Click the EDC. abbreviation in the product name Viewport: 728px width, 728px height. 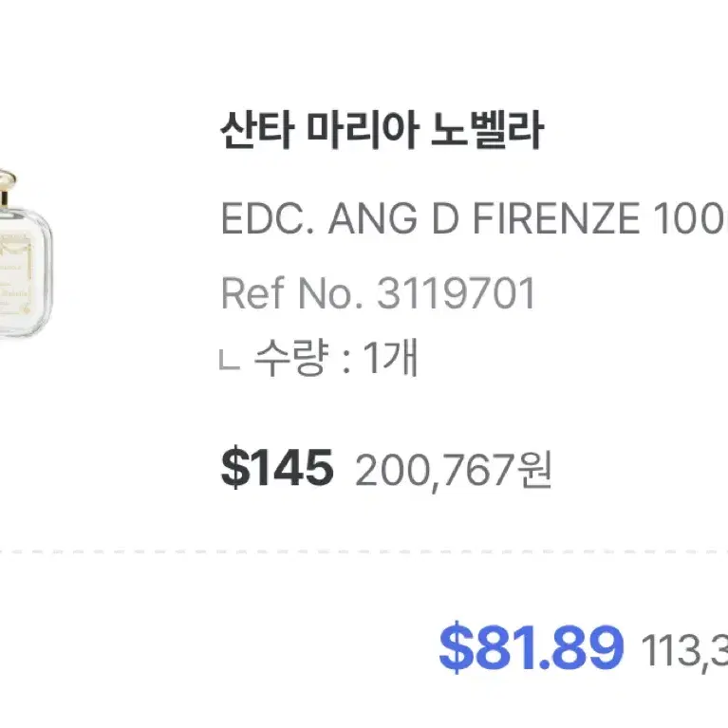coord(268,218)
